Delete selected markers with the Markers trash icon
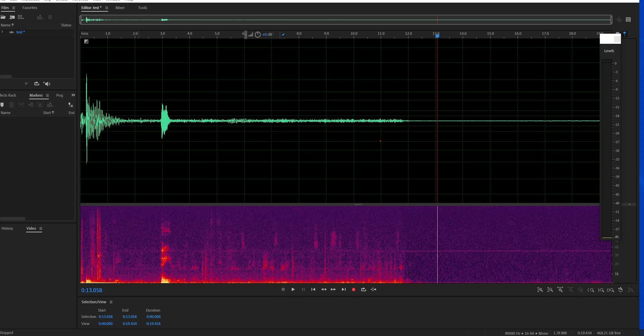 12,105
